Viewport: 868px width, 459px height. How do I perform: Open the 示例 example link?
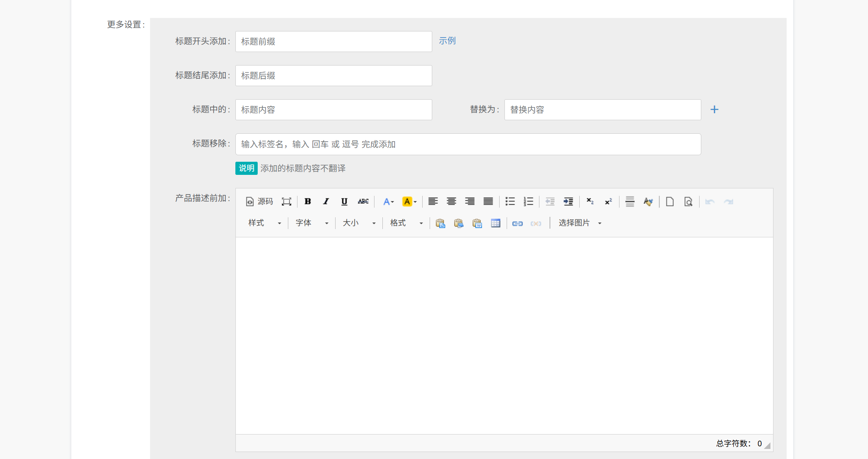click(447, 41)
